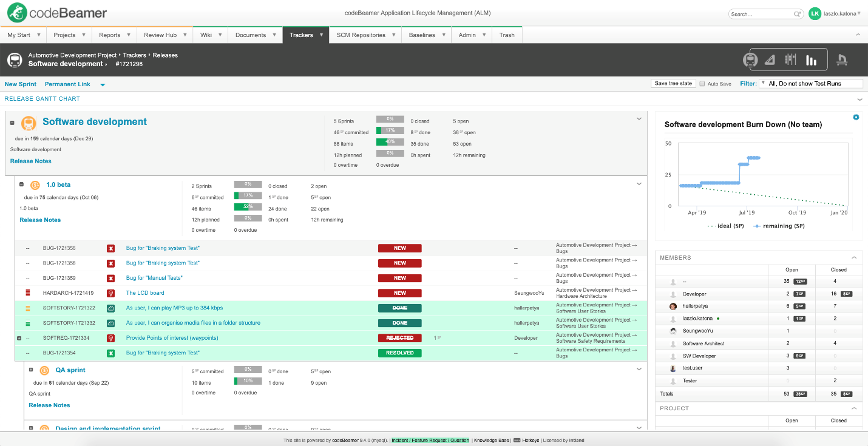The height and width of the screenshot is (446, 868).
Task: Click the SeungwooYu member avatar
Action: [x=673, y=331]
